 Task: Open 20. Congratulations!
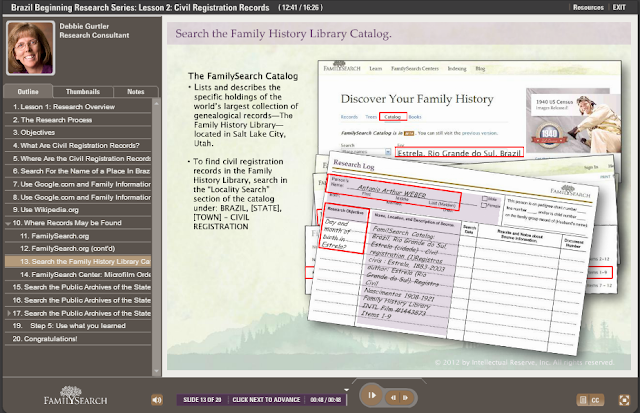click(x=78, y=339)
